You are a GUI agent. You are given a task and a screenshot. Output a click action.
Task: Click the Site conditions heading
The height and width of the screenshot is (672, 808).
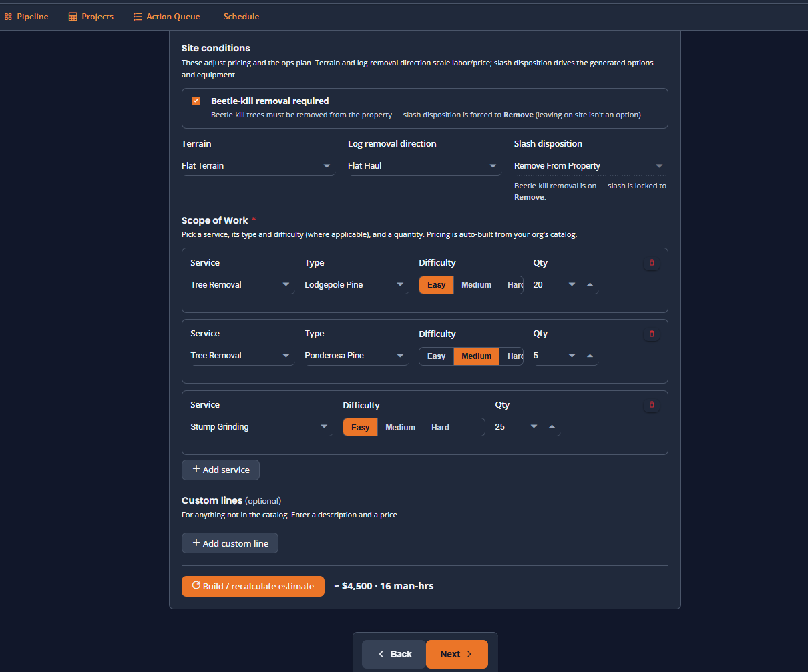(x=216, y=48)
